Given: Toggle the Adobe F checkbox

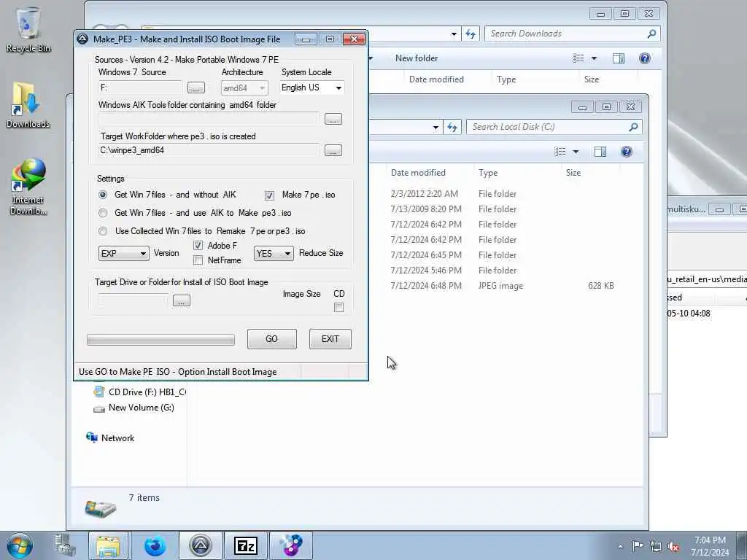Looking at the screenshot, I should coord(198,246).
